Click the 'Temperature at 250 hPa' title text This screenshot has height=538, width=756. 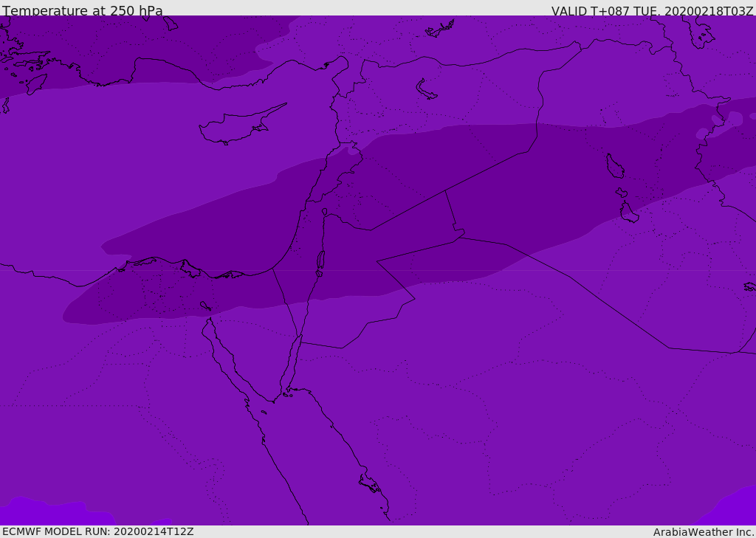pos(83,10)
